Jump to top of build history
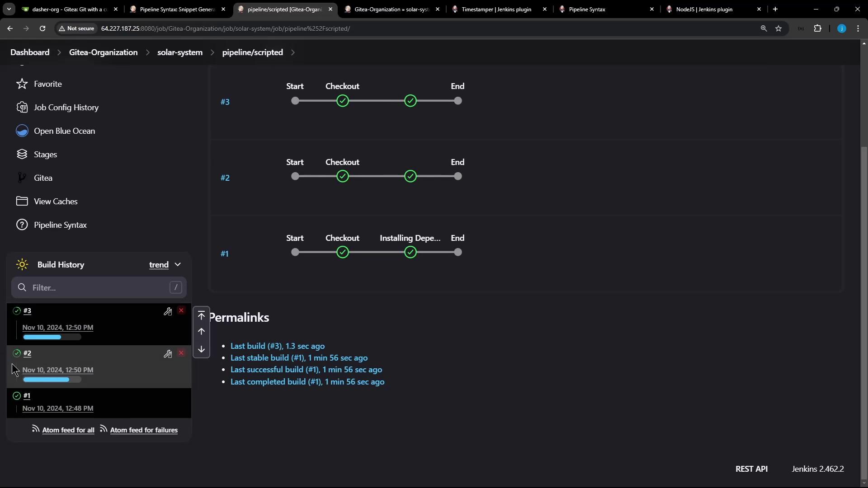The height and width of the screenshot is (488, 868). tap(202, 316)
